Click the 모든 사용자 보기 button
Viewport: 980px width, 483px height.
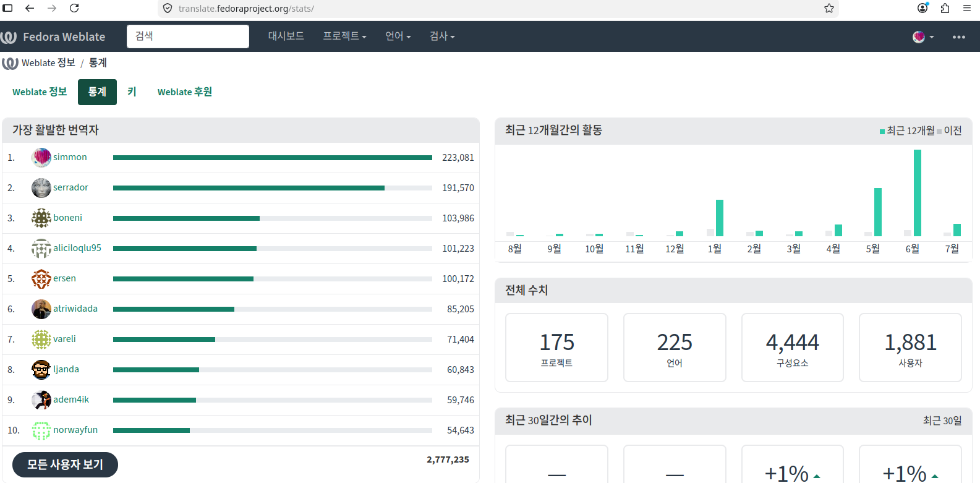(x=65, y=464)
